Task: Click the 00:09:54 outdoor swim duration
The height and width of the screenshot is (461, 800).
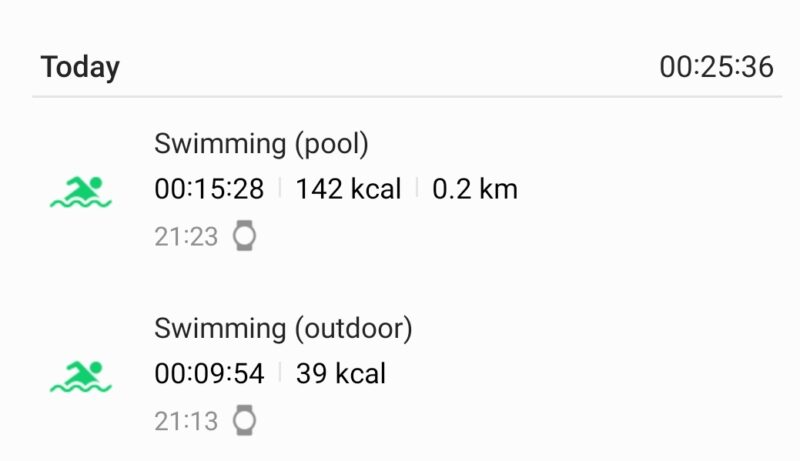Action: click(x=209, y=374)
